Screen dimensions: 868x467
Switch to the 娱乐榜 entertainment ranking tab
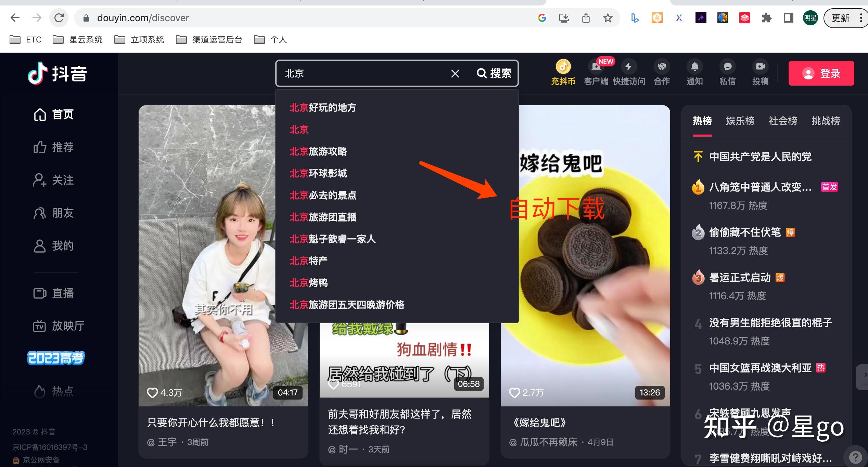click(x=740, y=121)
